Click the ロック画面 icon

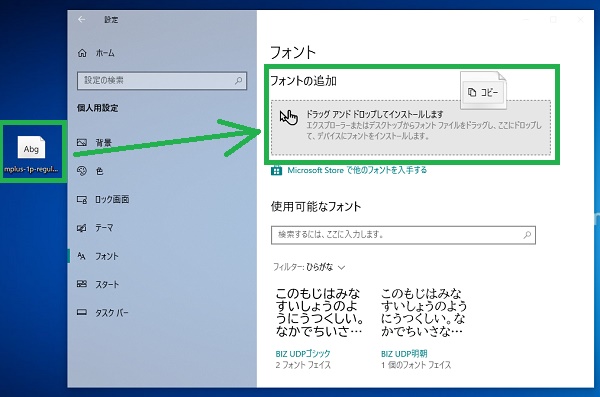click(x=82, y=199)
